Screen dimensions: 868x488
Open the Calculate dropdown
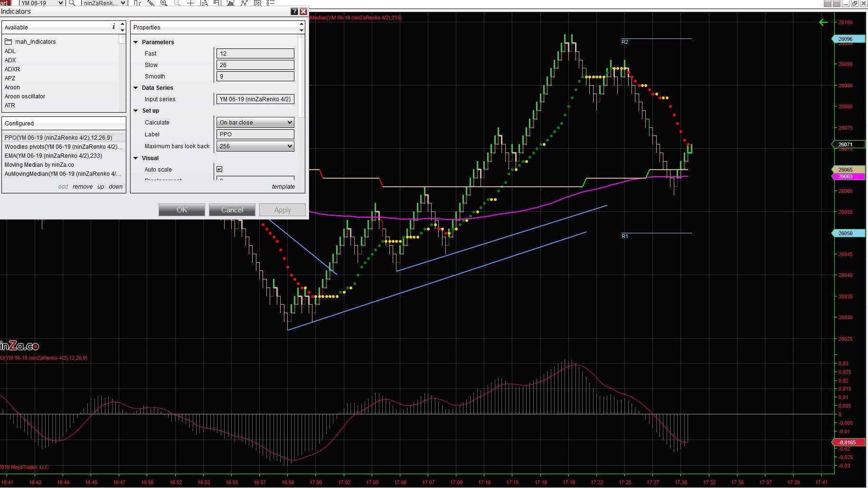tap(255, 123)
